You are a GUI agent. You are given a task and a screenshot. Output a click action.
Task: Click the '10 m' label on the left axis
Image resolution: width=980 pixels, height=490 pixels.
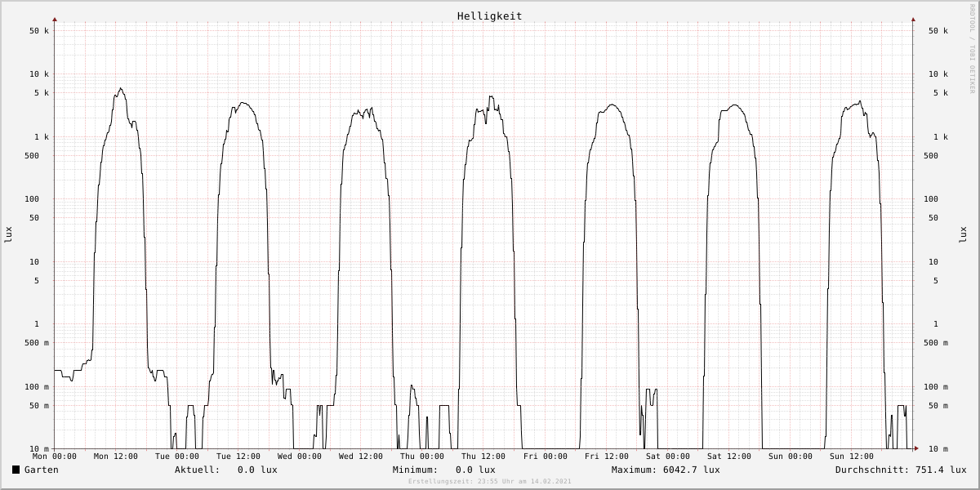point(39,449)
